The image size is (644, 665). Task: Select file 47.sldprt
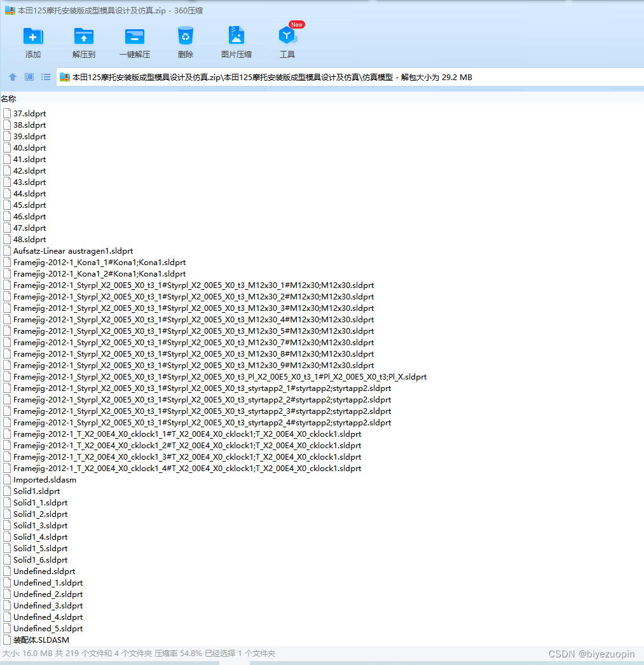tap(29, 228)
